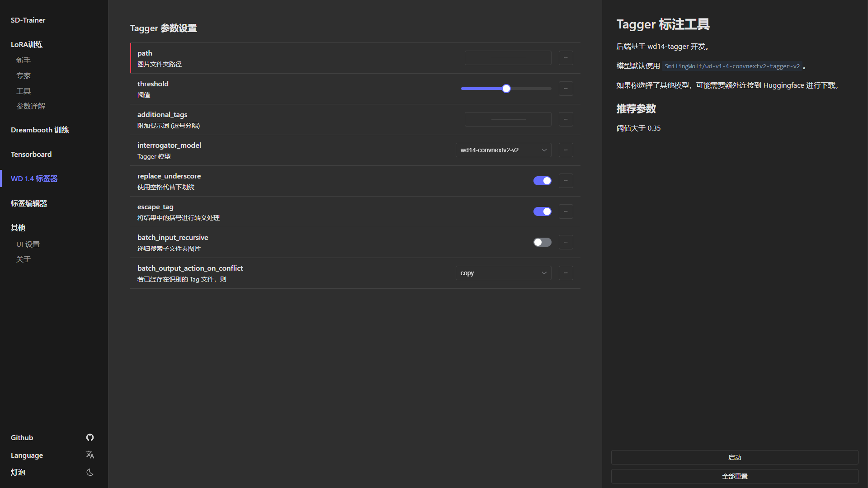Click the Github octocat icon
Screen dimensions: 868x488
[x=90, y=437]
